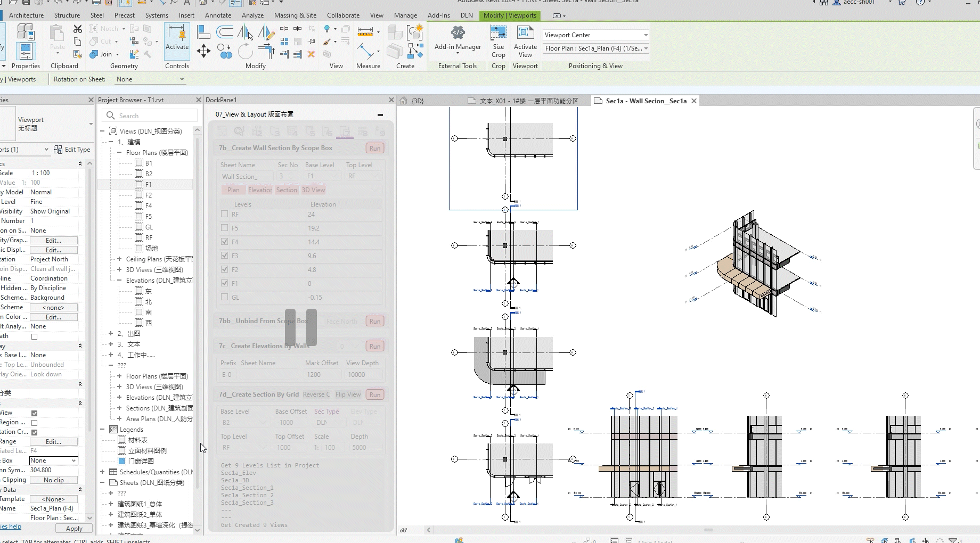Open the Scope Box None dropdown in Properties
The height and width of the screenshot is (543, 980).
53,460
